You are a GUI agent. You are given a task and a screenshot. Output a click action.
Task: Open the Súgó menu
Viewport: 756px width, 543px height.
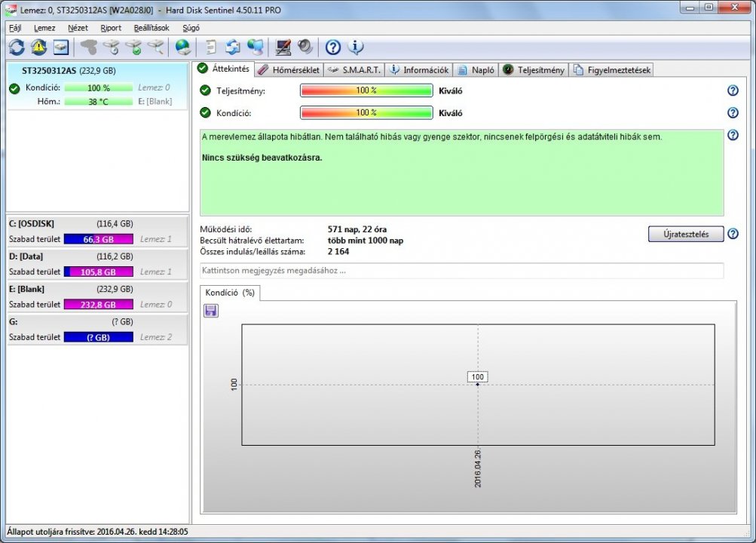coord(191,28)
